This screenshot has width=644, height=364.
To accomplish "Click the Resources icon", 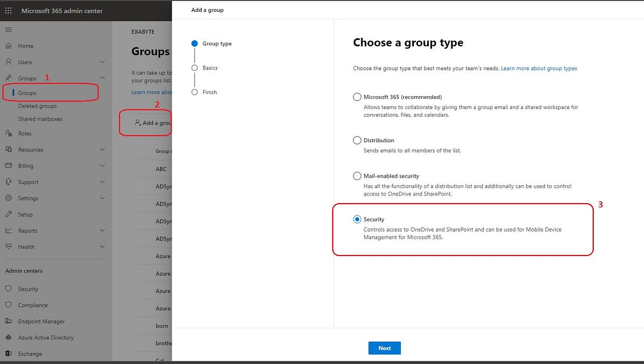I will click(8, 149).
